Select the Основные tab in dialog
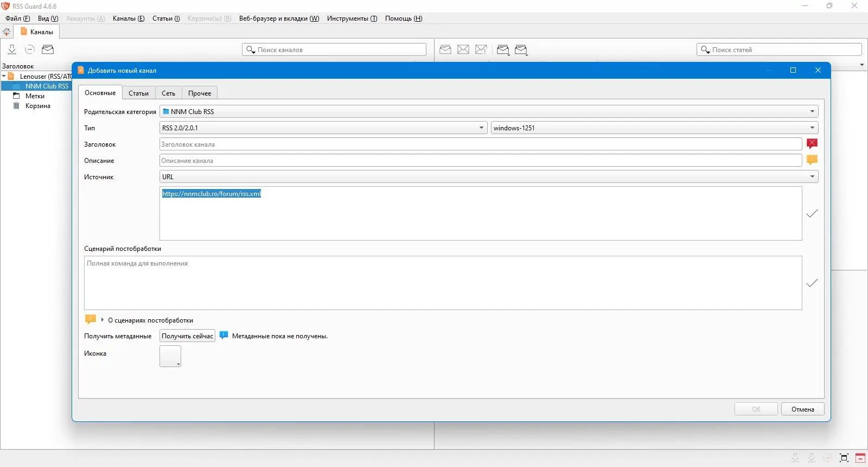Screen dimensions: 868x467 click(100, 93)
